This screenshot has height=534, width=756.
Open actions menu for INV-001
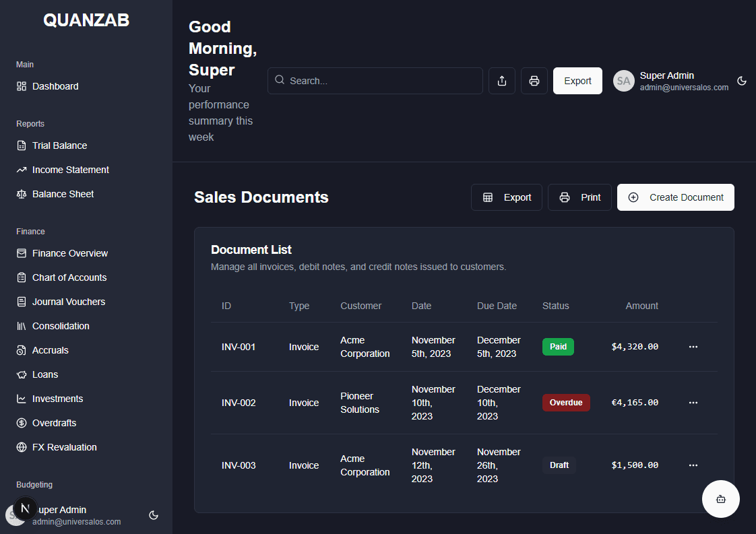[693, 347]
